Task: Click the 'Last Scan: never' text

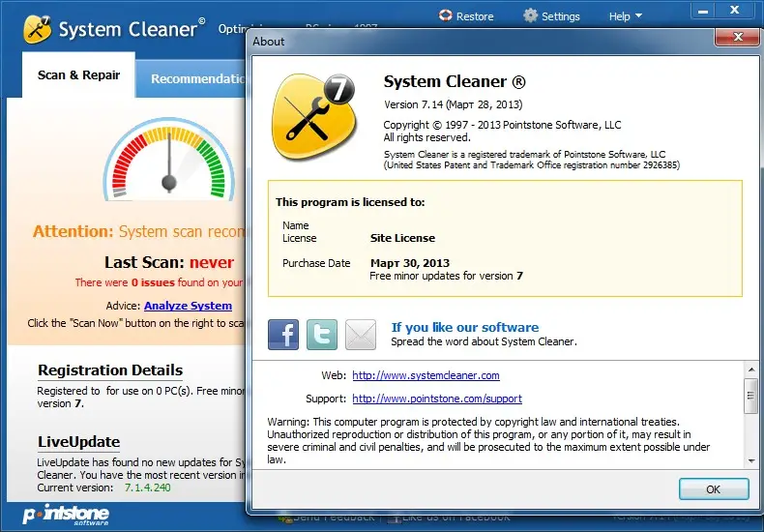Action: [x=169, y=262]
